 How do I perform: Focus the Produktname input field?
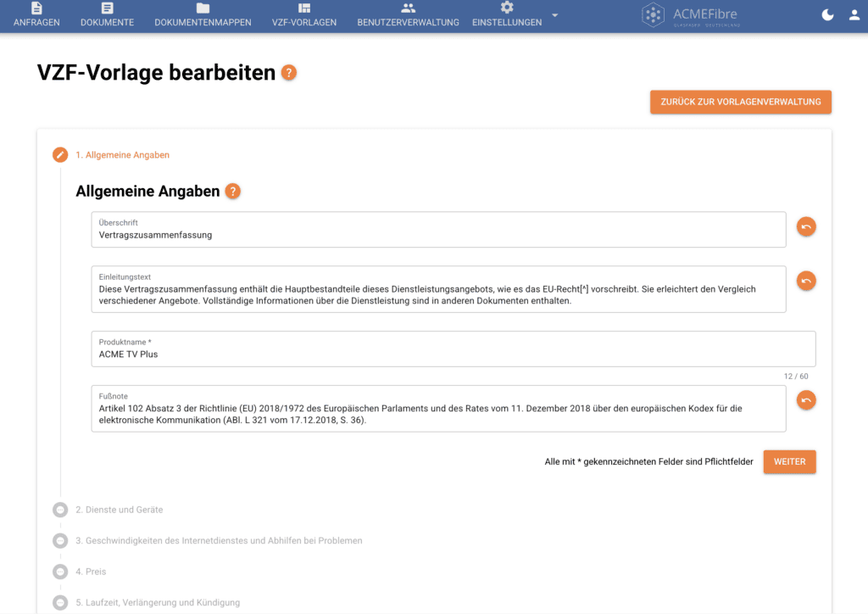453,349
